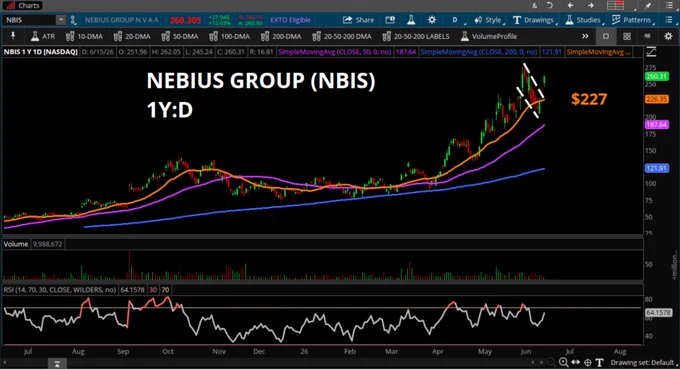Click the 64.1578 RSI value label

click(x=658, y=313)
